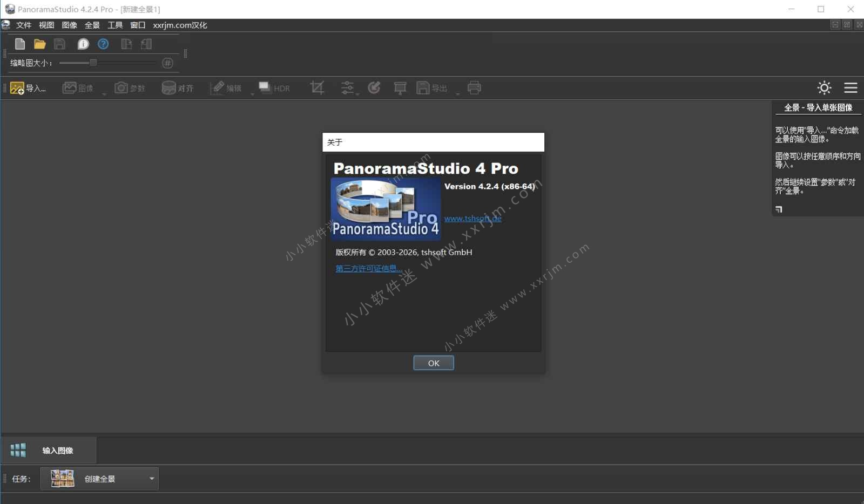
Task: Select the 对齐 align tool
Action: tap(178, 88)
